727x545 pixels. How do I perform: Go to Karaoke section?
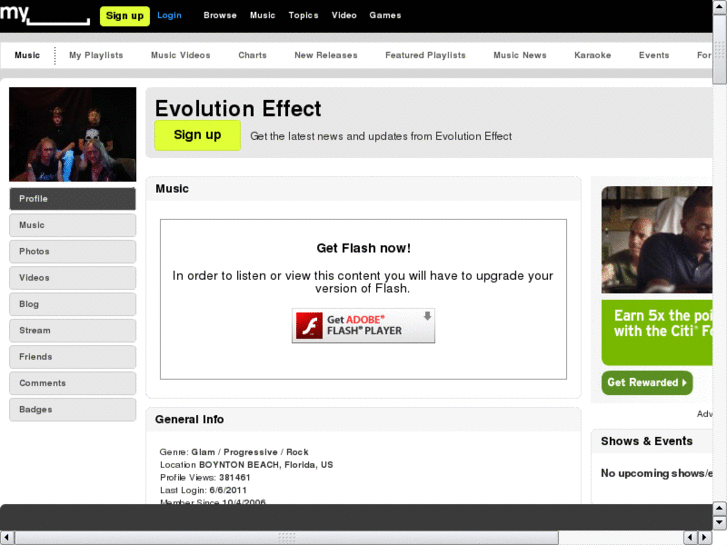pos(593,55)
